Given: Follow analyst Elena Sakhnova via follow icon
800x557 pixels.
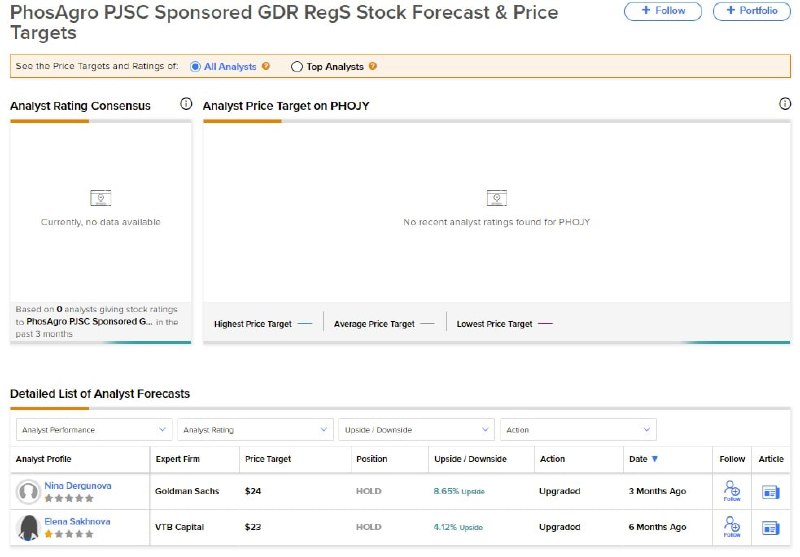Looking at the screenshot, I should [732, 527].
